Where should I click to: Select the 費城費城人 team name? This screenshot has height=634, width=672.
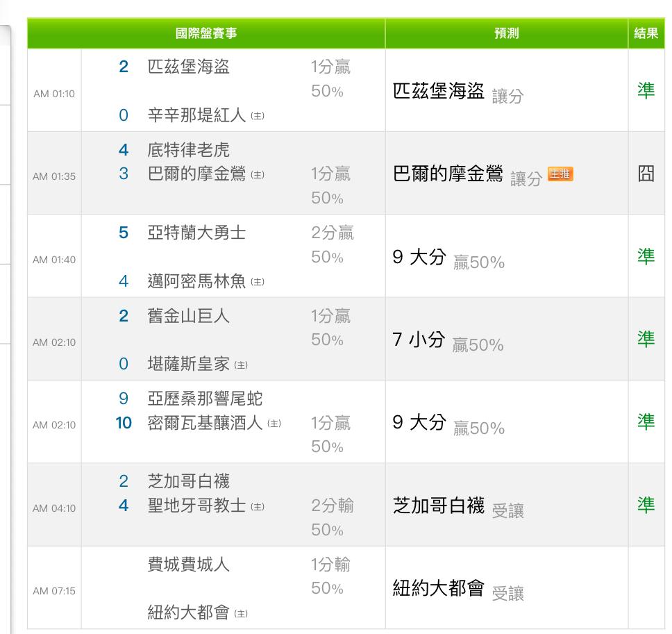(189, 564)
